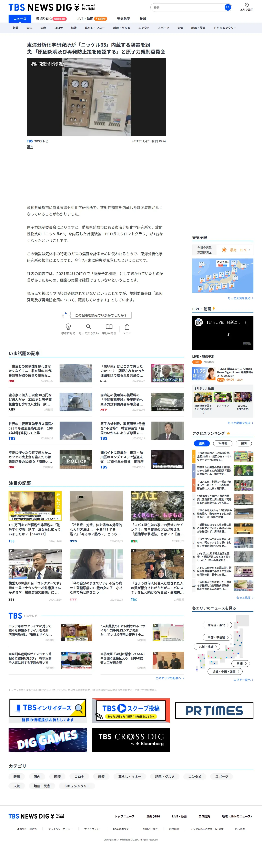Select 国際 in the top sub-navigation

pos(43,28)
